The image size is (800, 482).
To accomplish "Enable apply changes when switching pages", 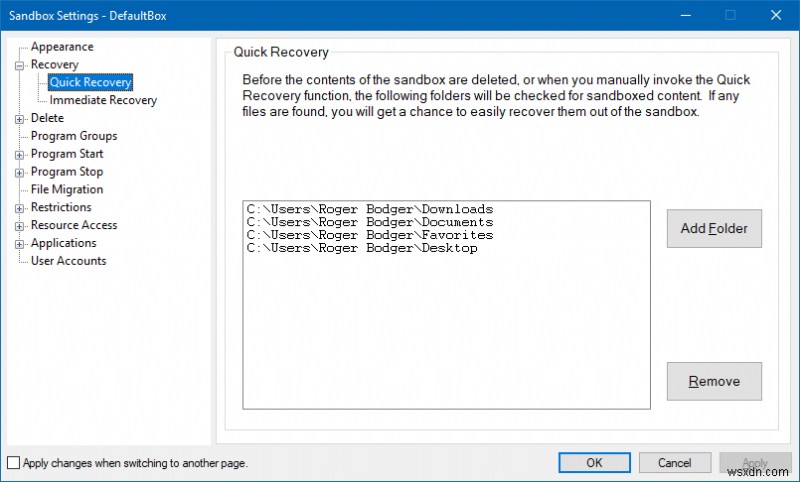I will pyautogui.click(x=14, y=463).
